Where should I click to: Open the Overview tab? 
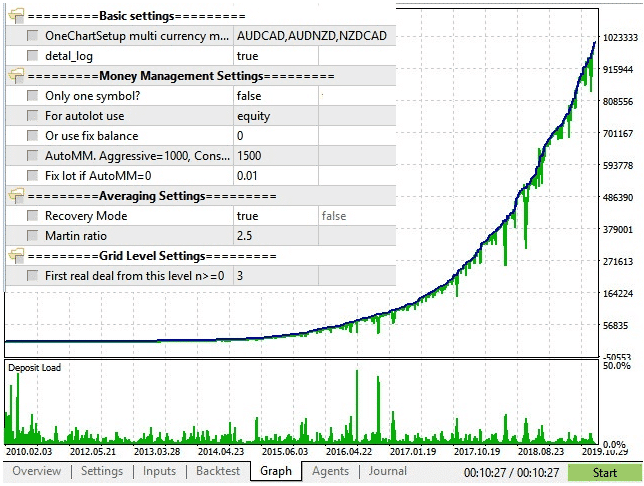[x=37, y=471]
